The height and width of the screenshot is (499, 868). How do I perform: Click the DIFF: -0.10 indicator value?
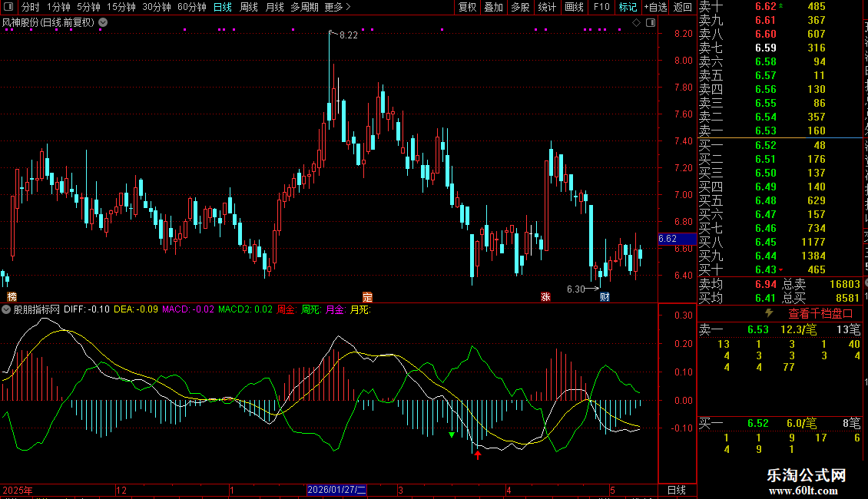coord(87,309)
